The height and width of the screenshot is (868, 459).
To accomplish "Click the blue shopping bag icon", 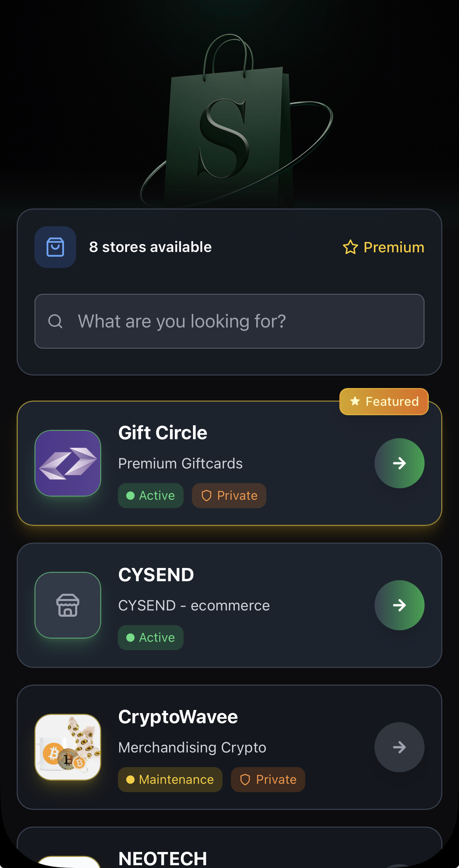I will coord(55,247).
